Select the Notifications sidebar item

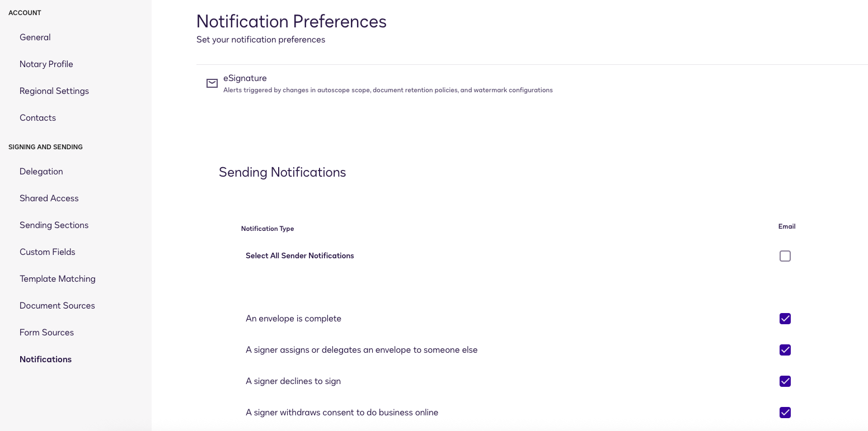[46, 359]
